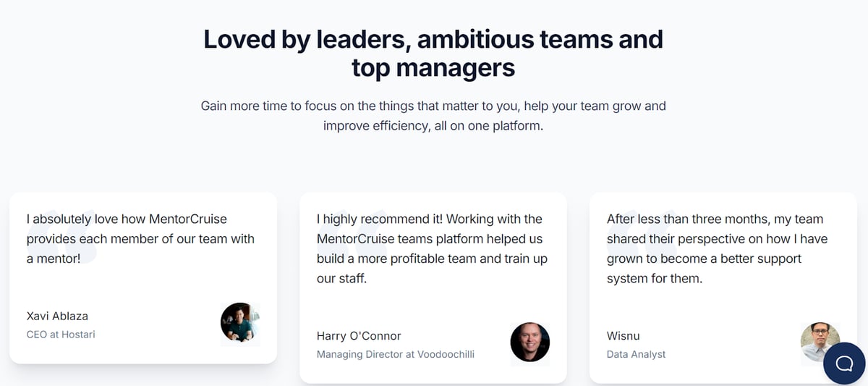The image size is (868, 386).
Task: Select the name Wisnu
Action: click(x=624, y=336)
